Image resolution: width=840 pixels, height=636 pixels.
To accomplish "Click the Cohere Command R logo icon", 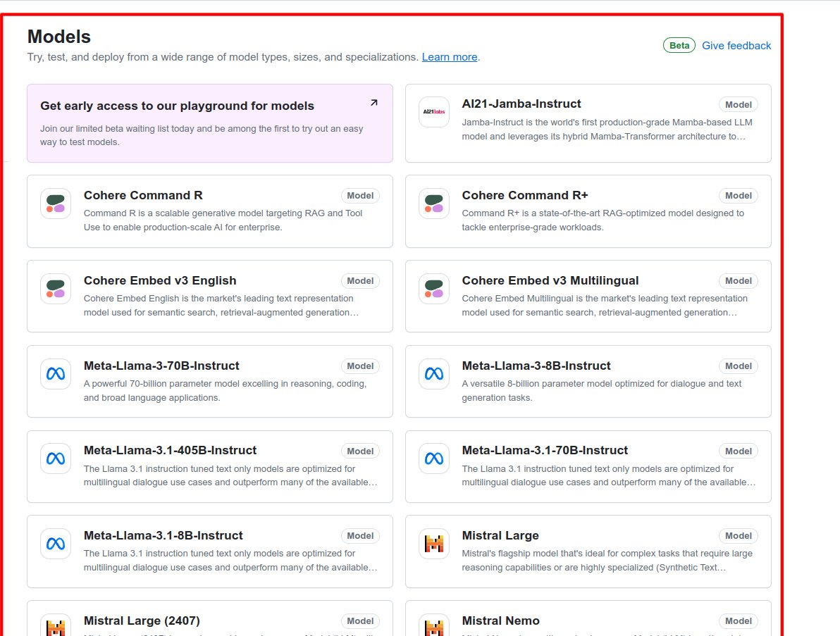I will click(56, 204).
